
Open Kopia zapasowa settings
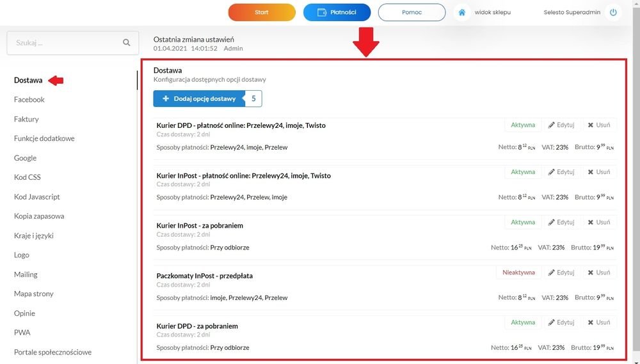click(39, 216)
